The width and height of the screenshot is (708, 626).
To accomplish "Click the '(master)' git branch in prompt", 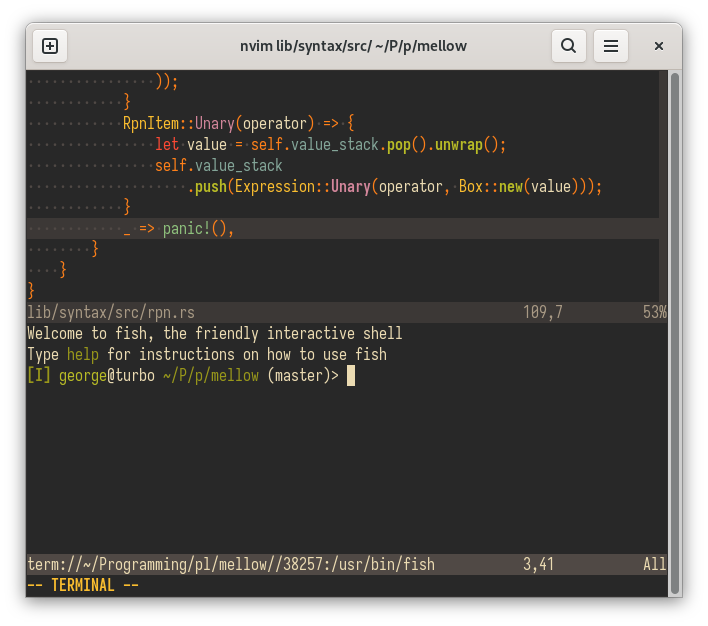I will 299,375.
